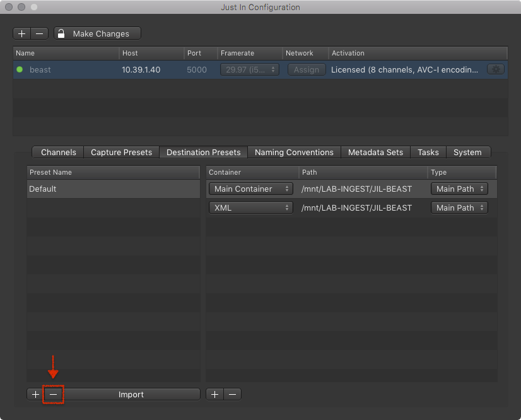Click the Licensed activation text
The height and width of the screenshot is (420, 521).
[404, 70]
